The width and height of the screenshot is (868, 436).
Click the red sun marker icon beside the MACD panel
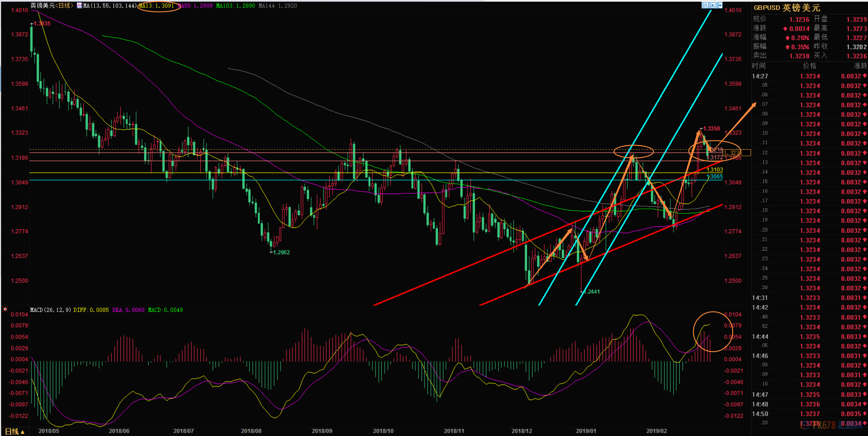(5, 309)
